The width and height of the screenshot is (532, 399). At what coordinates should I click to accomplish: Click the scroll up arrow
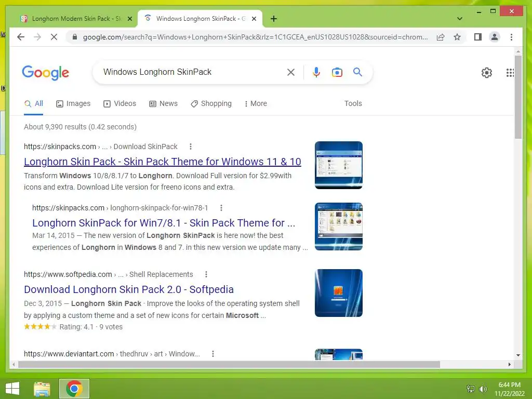click(x=518, y=51)
